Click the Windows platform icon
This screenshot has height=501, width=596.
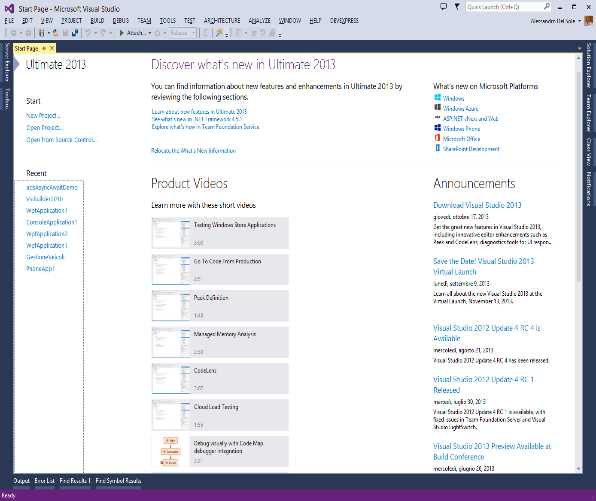click(437, 98)
